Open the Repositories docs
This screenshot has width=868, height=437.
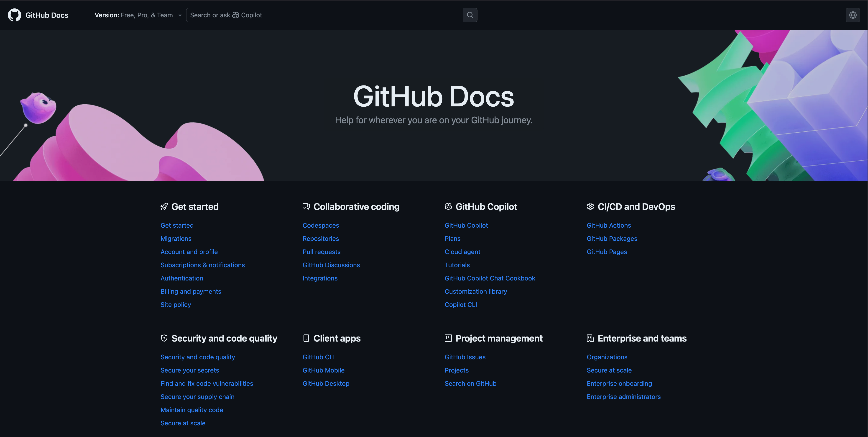coord(321,238)
